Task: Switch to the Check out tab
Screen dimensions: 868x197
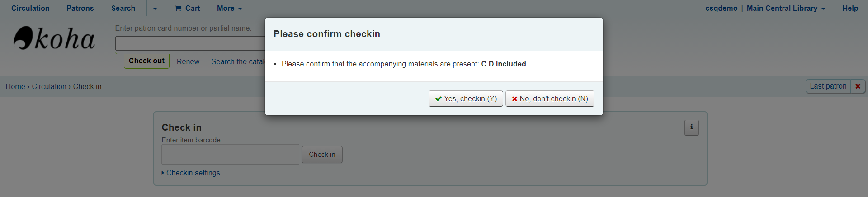Action: [146, 61]
